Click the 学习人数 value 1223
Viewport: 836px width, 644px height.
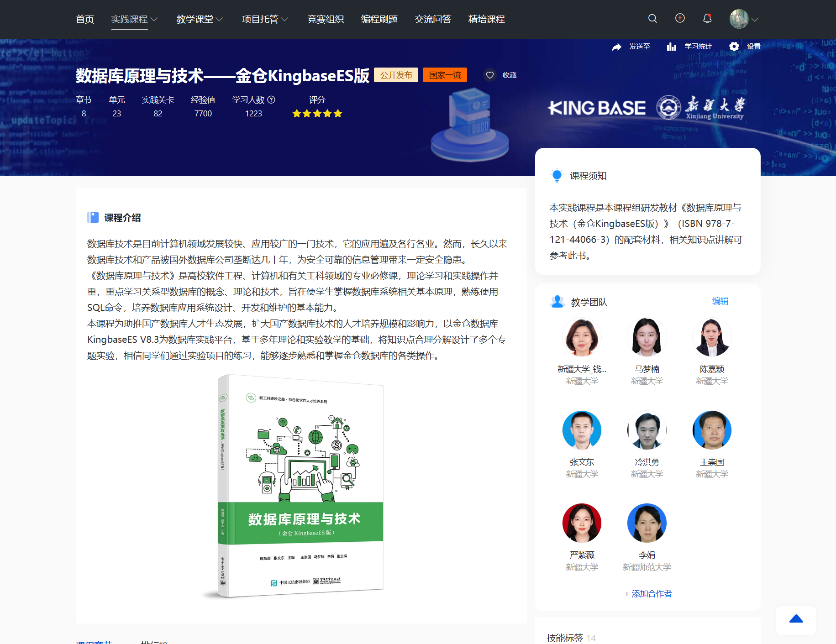click(x=253, y=114)
